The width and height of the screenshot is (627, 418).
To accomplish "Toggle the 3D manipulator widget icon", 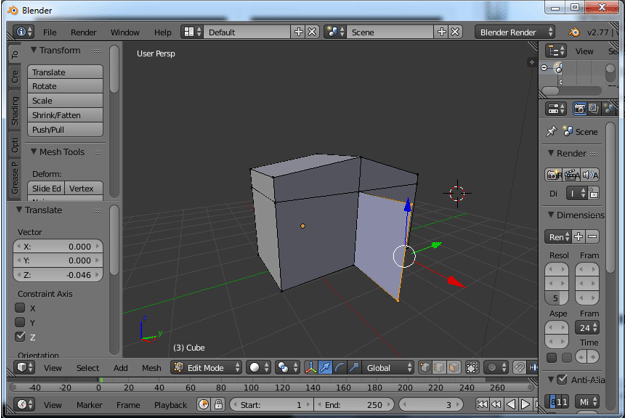I will point(311,367).
